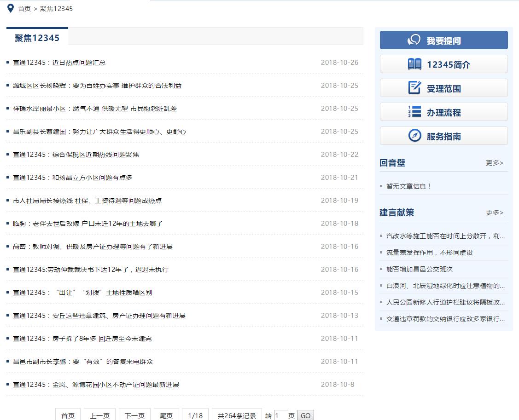
Task: Click 上一页 pagination button
Action: pos(99,415)
